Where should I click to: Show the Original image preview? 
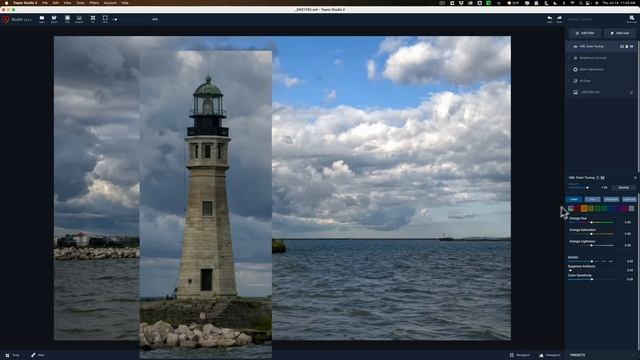(79, 19)
